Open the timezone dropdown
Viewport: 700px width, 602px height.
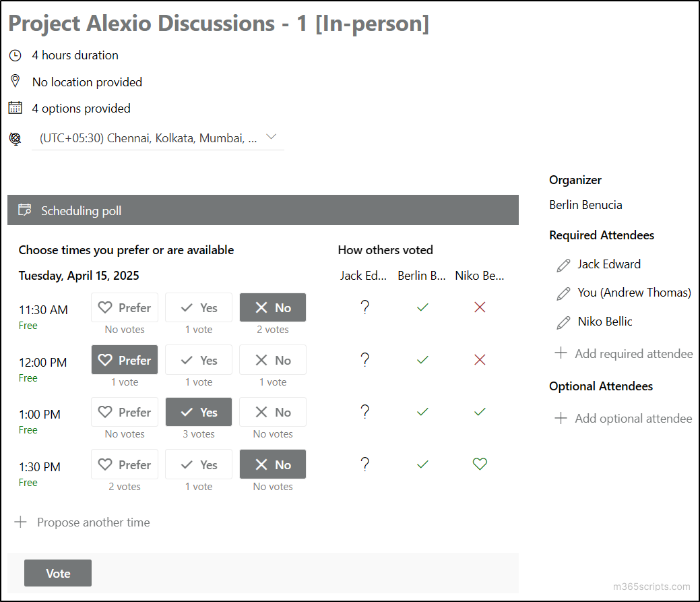[x=272, y=136]
